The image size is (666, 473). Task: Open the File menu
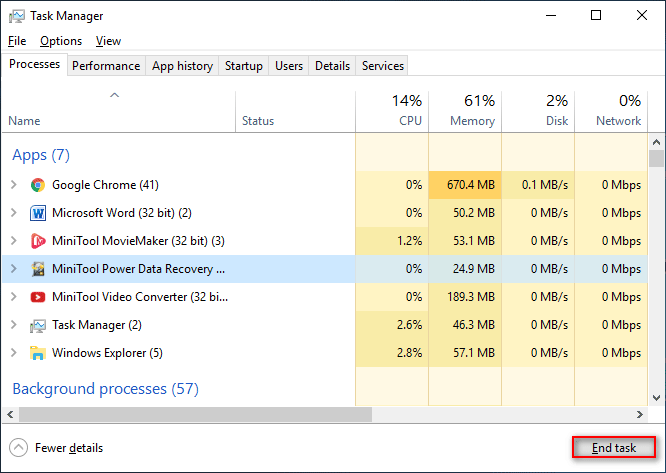tap(17, 41)
